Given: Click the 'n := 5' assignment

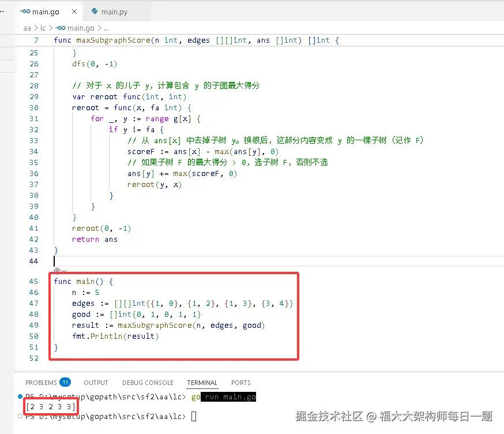Looking at the screenshot, I should pyautogui.click(x=85, y=293).
